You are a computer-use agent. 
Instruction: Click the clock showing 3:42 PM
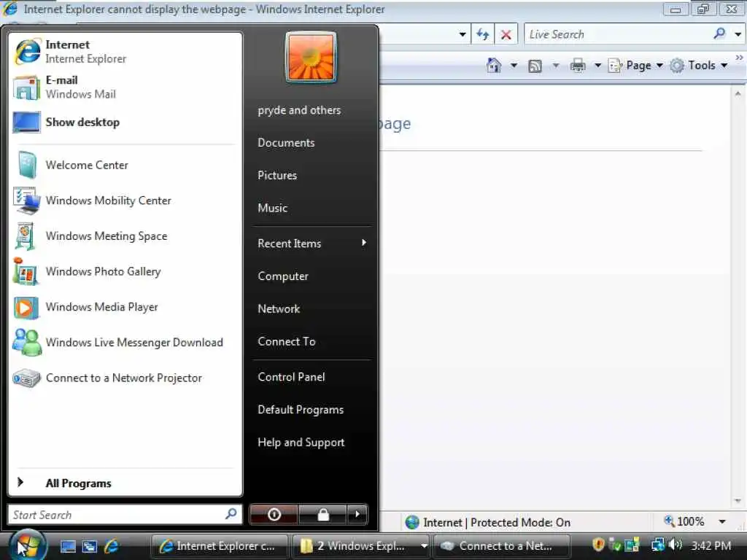tap(711, 545)
